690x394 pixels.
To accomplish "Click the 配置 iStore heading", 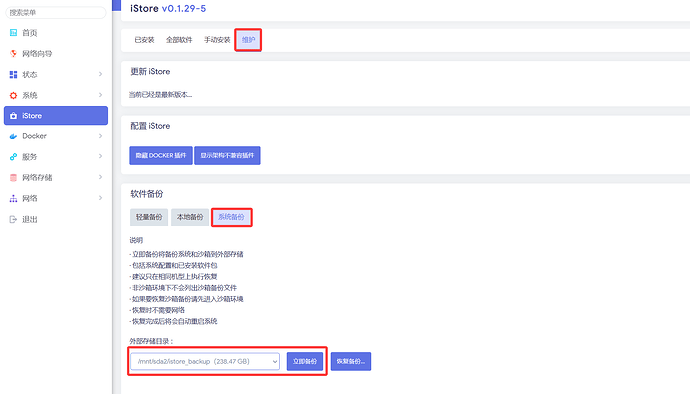I will [x=150, y=126].
